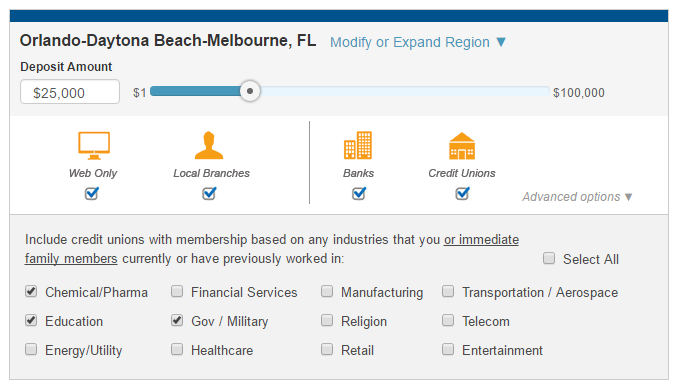Image resolution: width=680 pixels, height=391 pixels.
Task: Toggle the Banks checkbox off
Action: (x=359, y=193)
